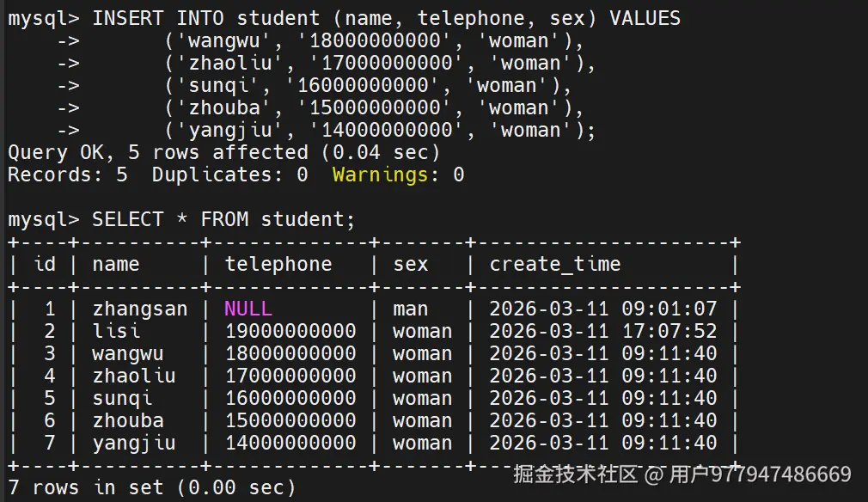Screen dimensions: 868x502
Task: Click '15000000000' in the table telephone column
Action: pyautogui.click(x=290, y=420)
